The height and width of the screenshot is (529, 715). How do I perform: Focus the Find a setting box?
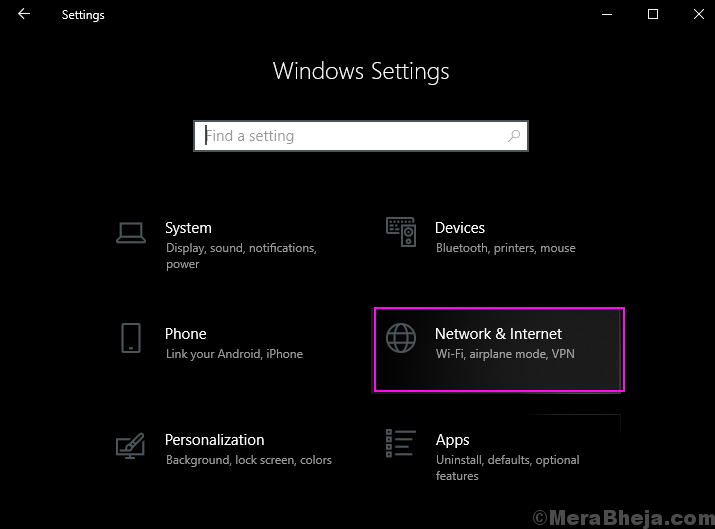click(361, 136)
